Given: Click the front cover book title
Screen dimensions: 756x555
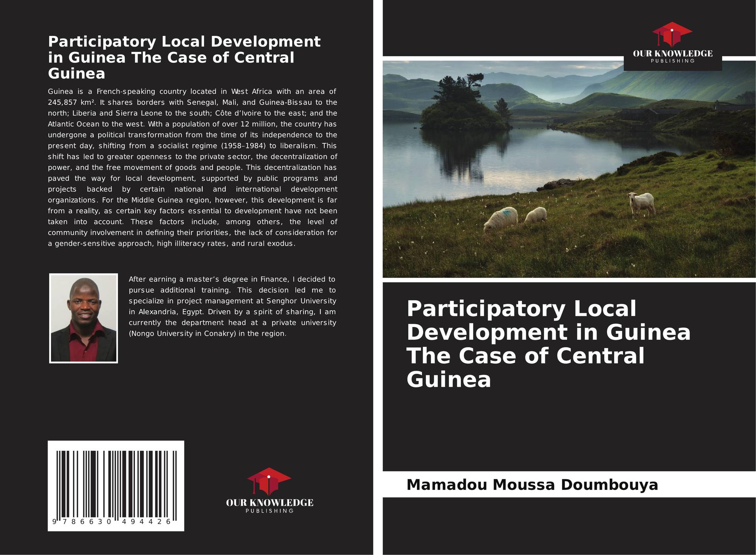Looking at the screenshot, I should coord(548,344).
